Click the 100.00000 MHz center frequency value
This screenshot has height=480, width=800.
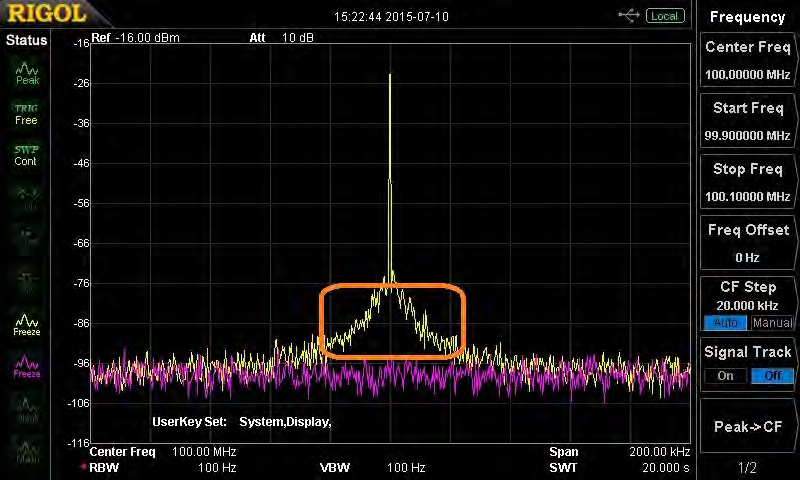pos(747,74)
